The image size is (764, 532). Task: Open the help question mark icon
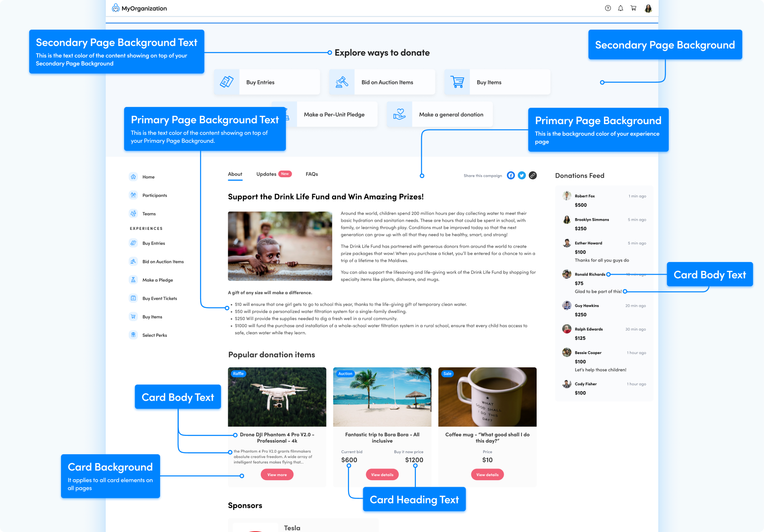pyautogui.click(x=608, y=8)
